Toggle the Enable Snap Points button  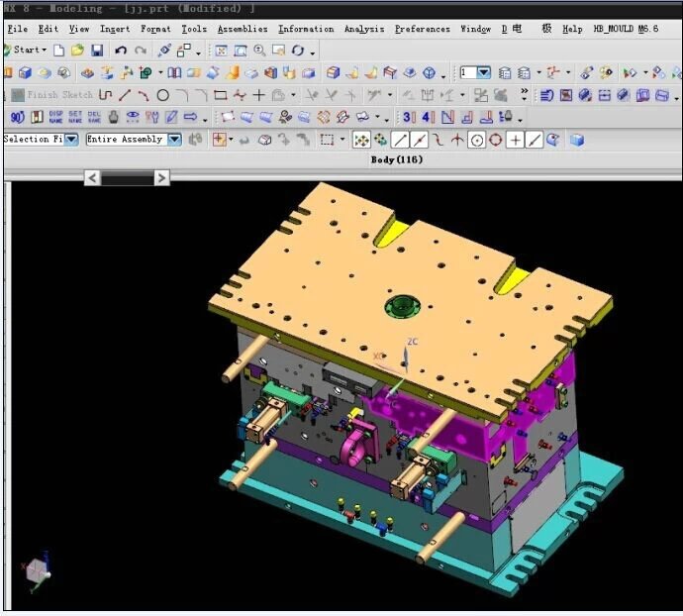pos(361,140)
